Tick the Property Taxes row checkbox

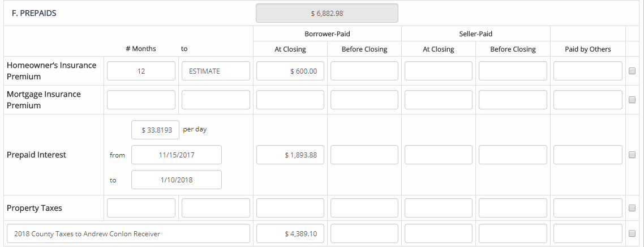(x=632, y=208)
